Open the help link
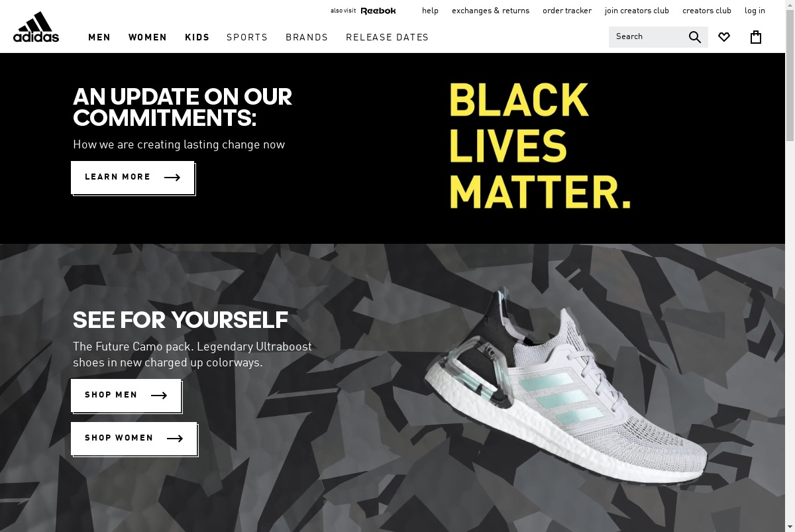 (x=430, y=11)
